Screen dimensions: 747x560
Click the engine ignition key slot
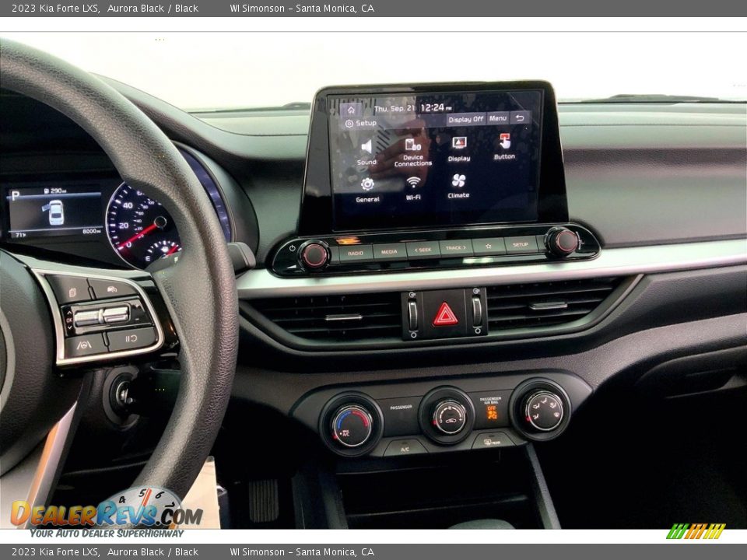[123, 394]
